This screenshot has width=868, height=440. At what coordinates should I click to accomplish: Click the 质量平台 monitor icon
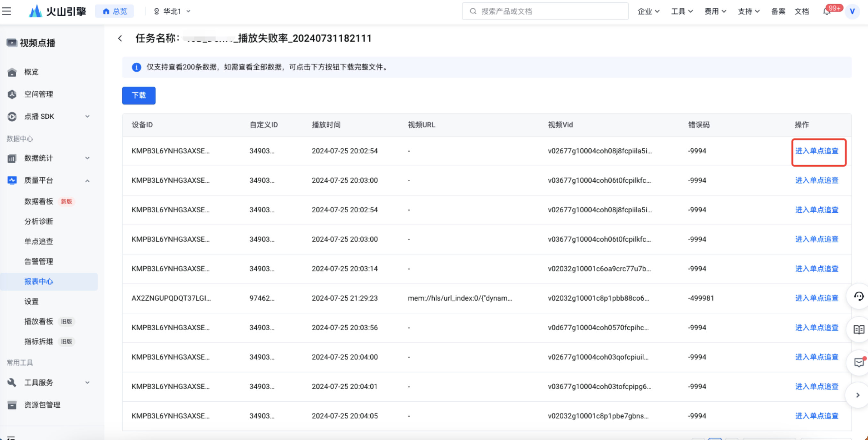click(12, 180)
